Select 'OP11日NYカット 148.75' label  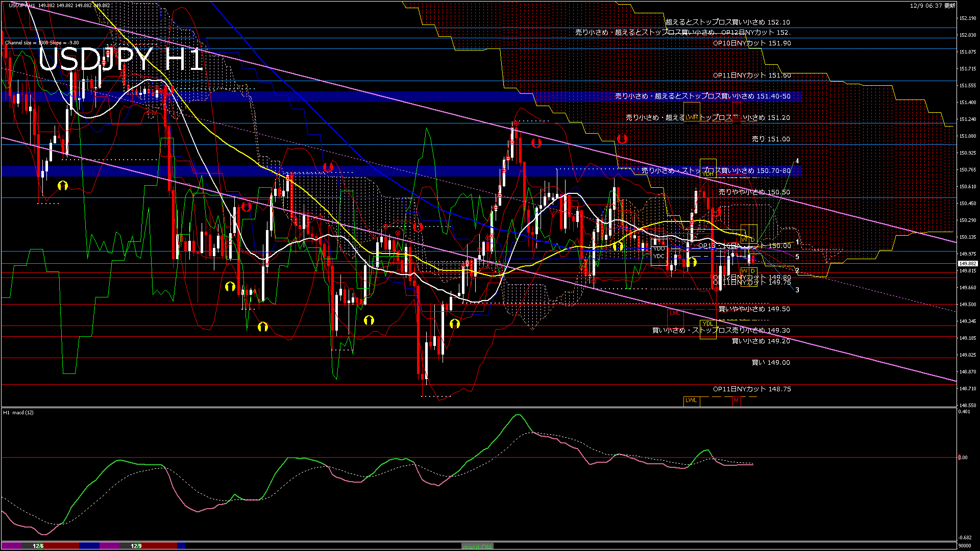pos(752,389)
